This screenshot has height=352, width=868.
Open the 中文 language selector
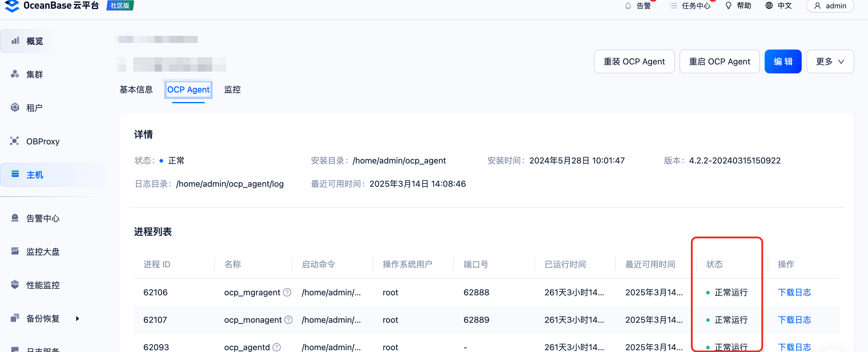click(778, 6)
